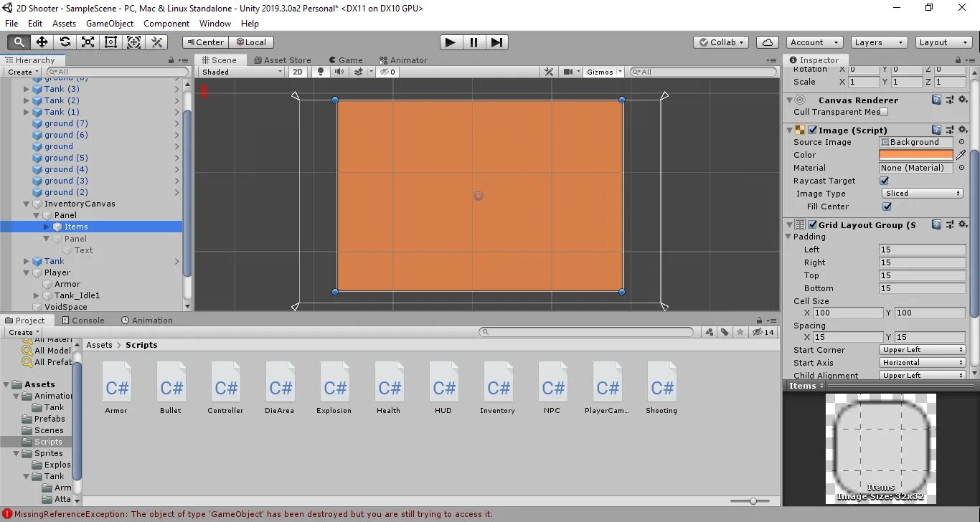Click the orange Color swatch

pyautogui.click(x=916, y=155)
